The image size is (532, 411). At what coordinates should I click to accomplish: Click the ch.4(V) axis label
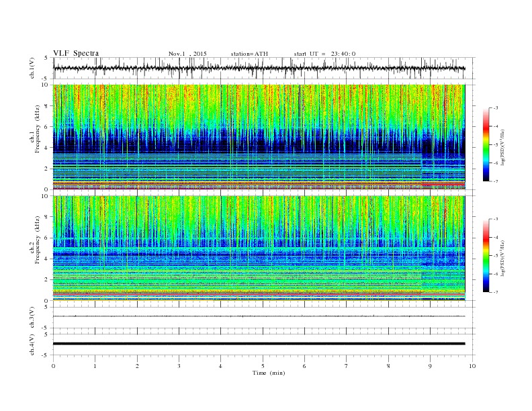point(32,345)
